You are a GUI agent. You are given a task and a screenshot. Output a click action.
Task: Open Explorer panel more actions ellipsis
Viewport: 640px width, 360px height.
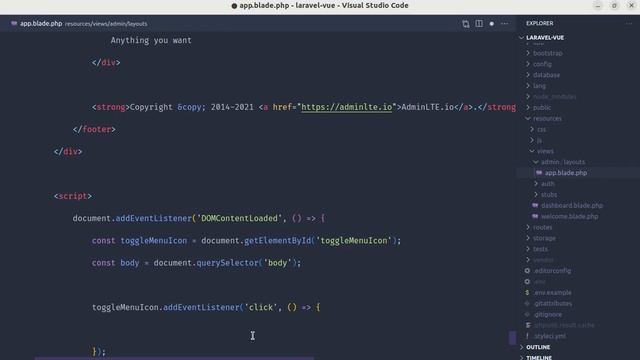629,24
